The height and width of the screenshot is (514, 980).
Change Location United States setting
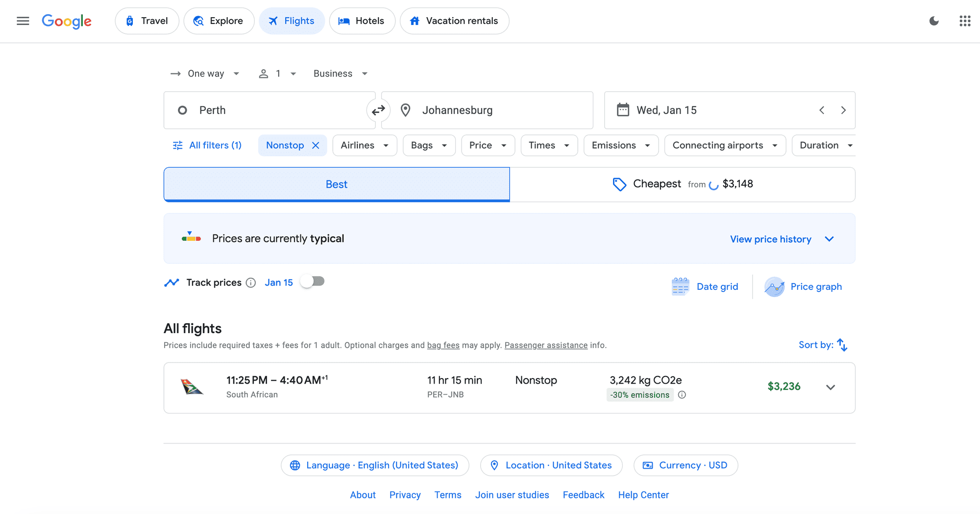[x=551, y=465]
